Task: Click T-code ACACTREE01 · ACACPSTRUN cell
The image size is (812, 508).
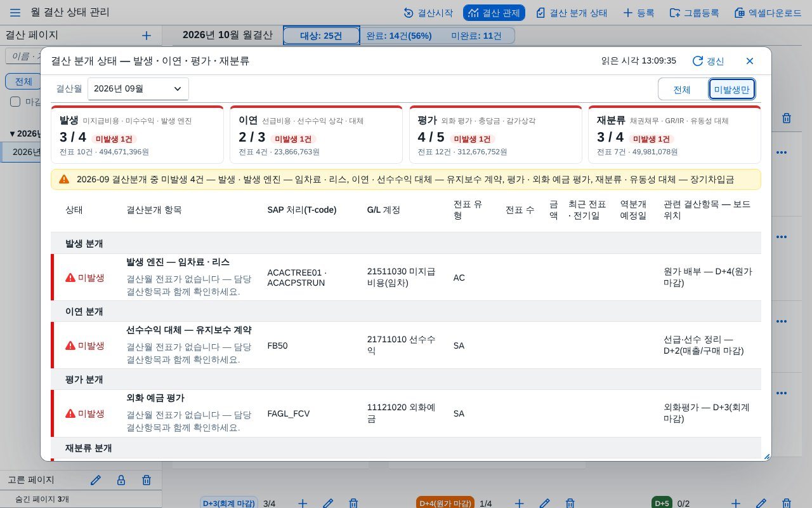Action: click(297, 277)
